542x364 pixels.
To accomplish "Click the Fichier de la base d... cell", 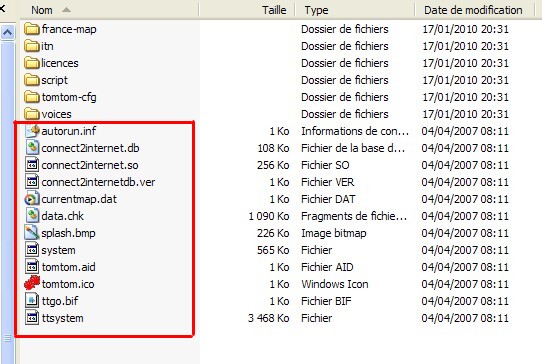I will [x=353, y=148].
